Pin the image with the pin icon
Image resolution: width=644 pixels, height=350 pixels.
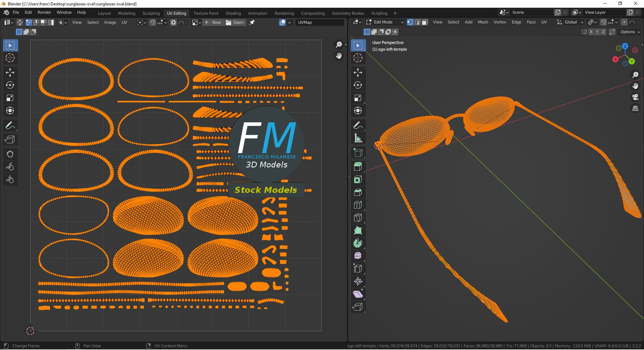coord(252,23)
